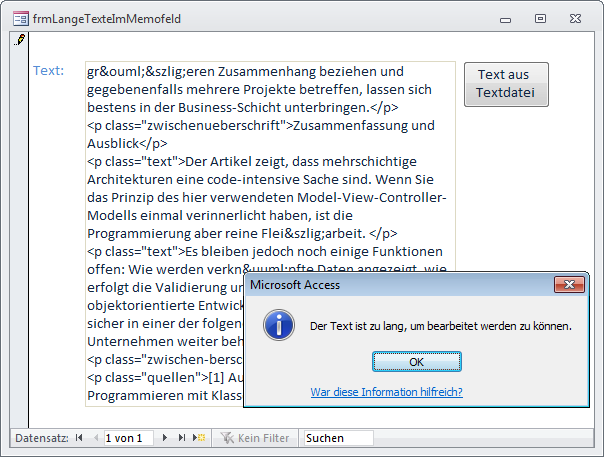Click the Text aus Textdatei button
Screen dimensions: 604x457
point(506,84)
